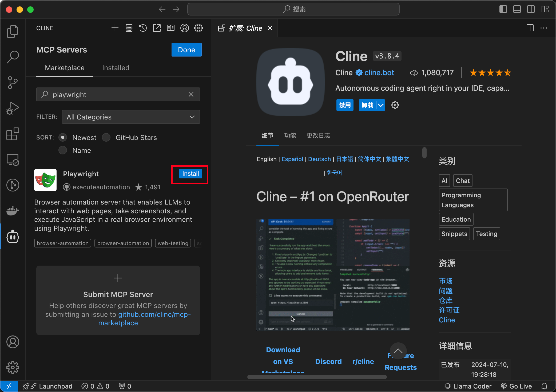Image resolution: width=556 pixels, height=392 pixels.
Task: Open Cline in editor popout icon
Action: point(157,28)
